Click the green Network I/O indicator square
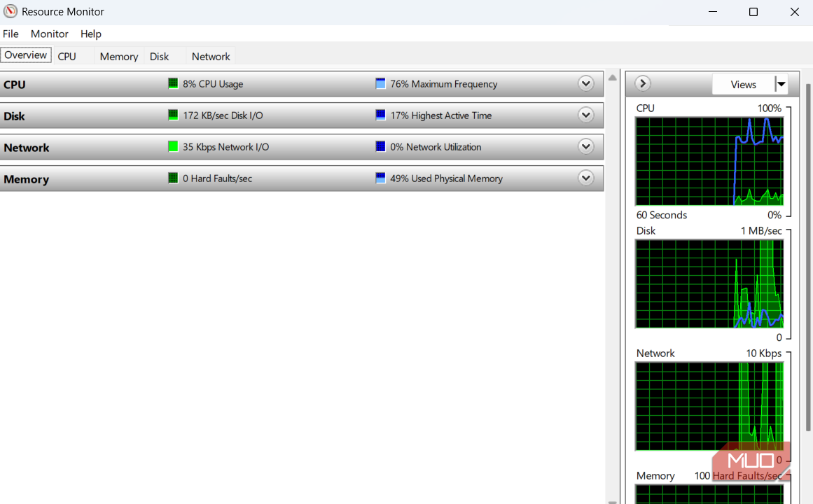This screenshot has width=813, height=504. coord(173,147)
